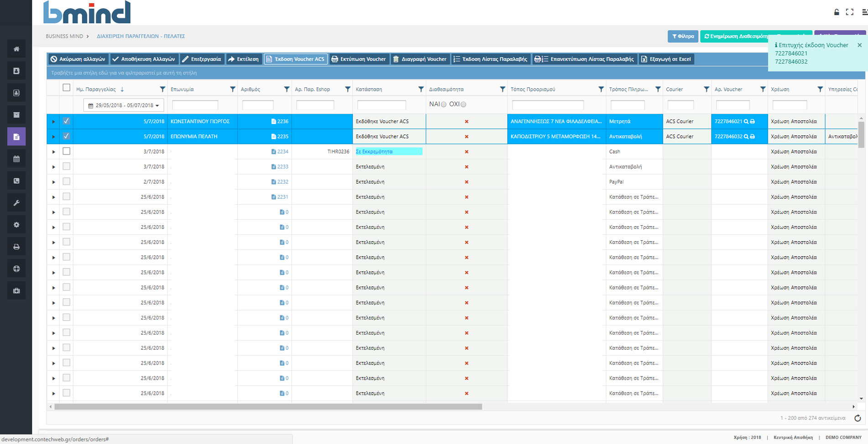868x444 pixels.
Task: Open the wrench tools sidebar icon
Action: point(16,203)
